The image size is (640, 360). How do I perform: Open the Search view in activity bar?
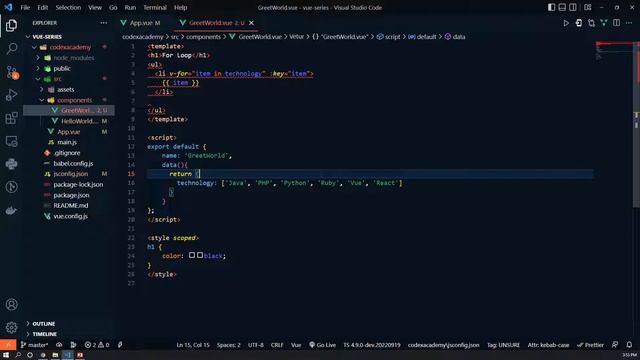click(11, 49)
